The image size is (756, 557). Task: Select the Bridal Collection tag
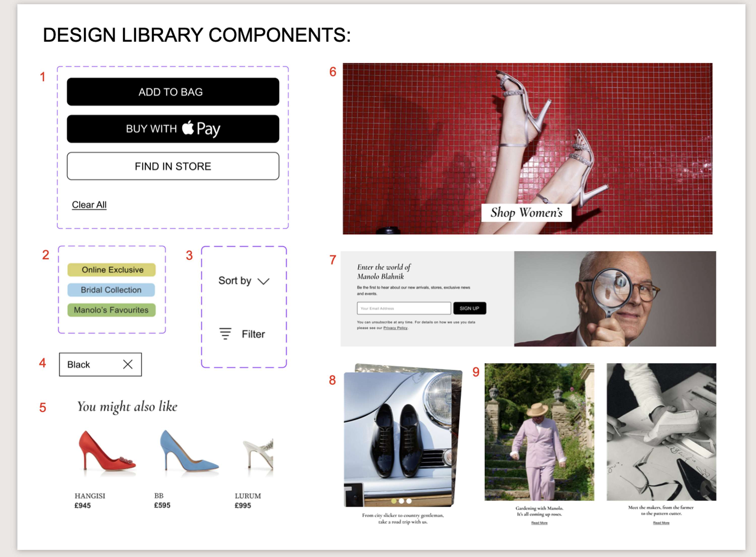pyautogui.click(x=111, y=290)
